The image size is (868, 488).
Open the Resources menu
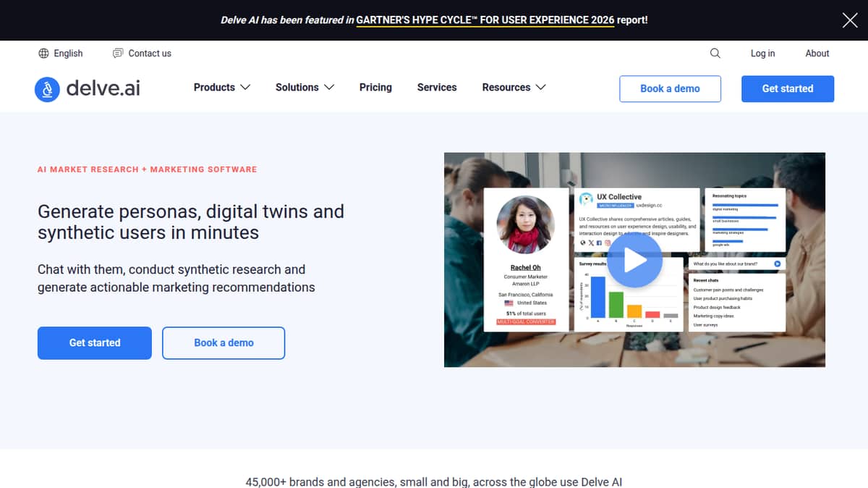tap(506, 88)
